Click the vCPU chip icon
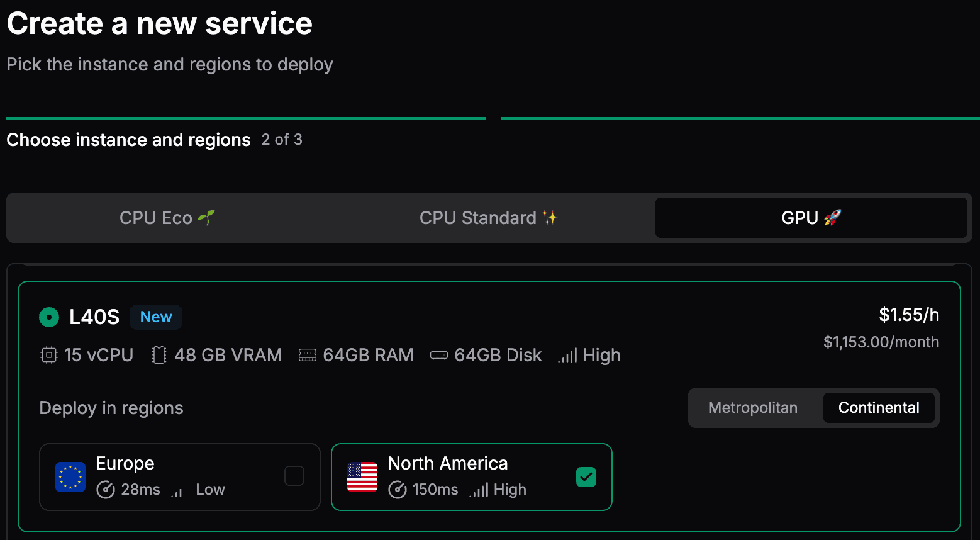 click(48, 355)
